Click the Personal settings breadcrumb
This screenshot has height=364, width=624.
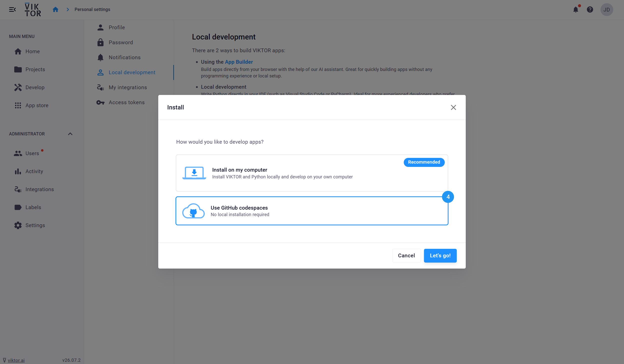[92, 9]
